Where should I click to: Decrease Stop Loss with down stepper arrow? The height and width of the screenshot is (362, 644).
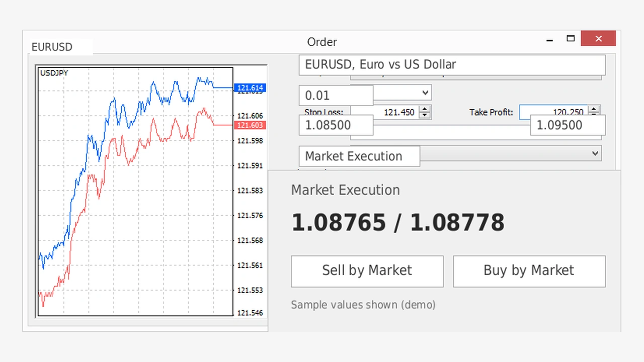[425, 115]
